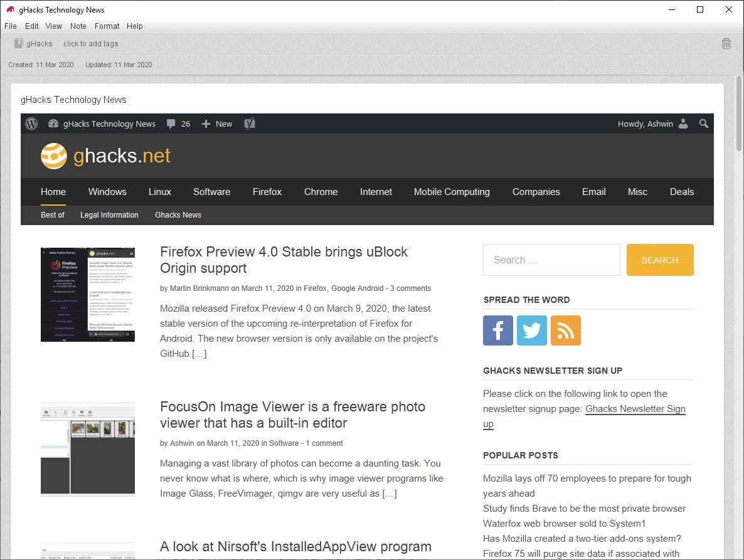This screenshot has height=560, width=744.
Task: Open the Help menu
Action: (x=135, y=26)
